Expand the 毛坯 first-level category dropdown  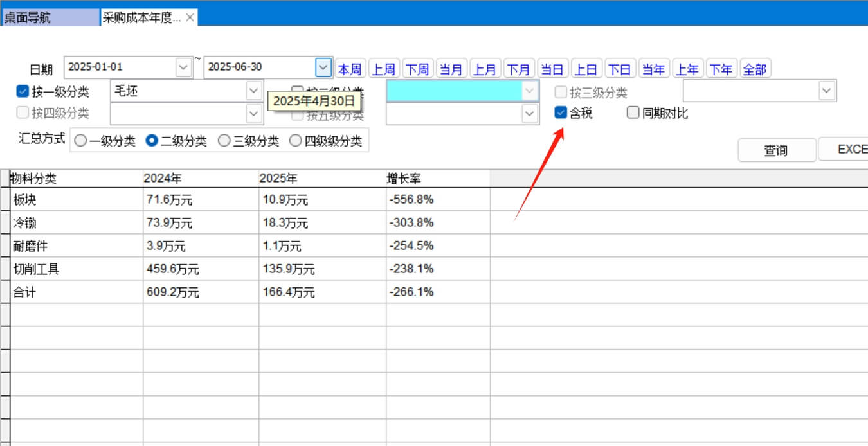[x=254, y=91]
